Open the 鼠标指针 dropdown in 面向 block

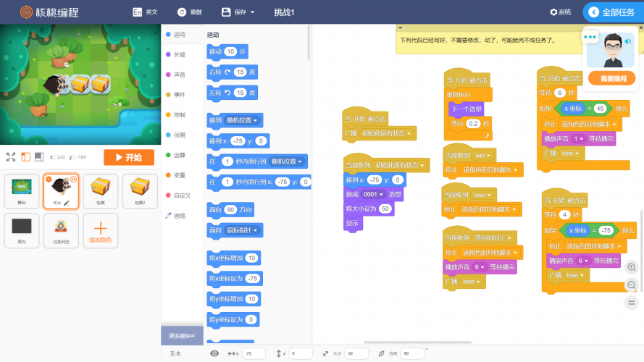coord(244,230)
